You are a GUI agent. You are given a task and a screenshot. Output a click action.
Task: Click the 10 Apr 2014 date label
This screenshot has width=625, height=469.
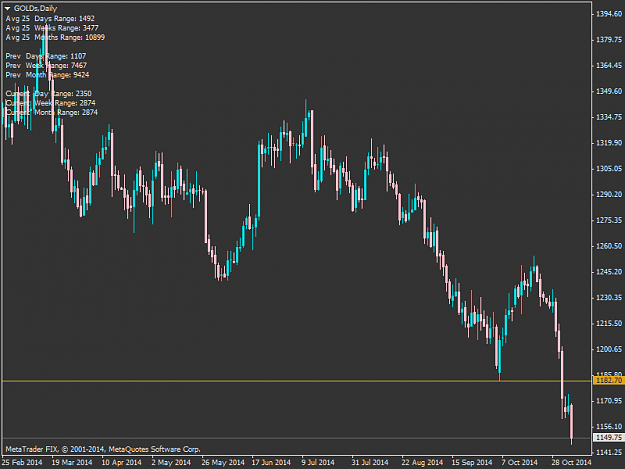click(122, 463)
